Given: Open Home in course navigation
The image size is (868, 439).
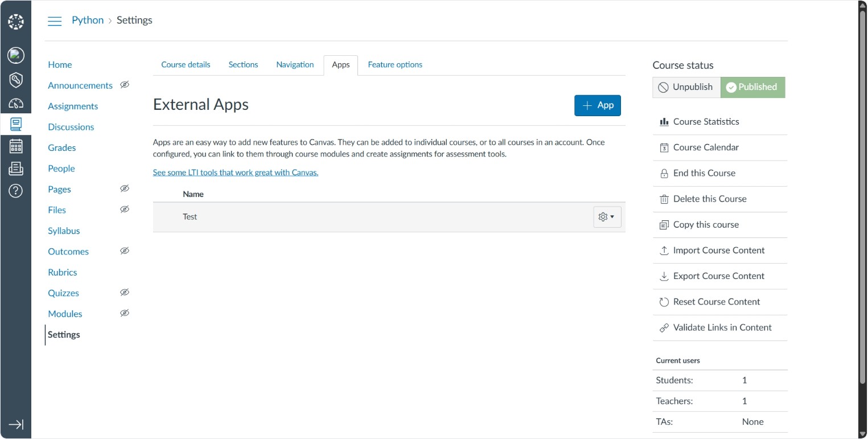Looking at the screenshot, I should tap(60, 65).
